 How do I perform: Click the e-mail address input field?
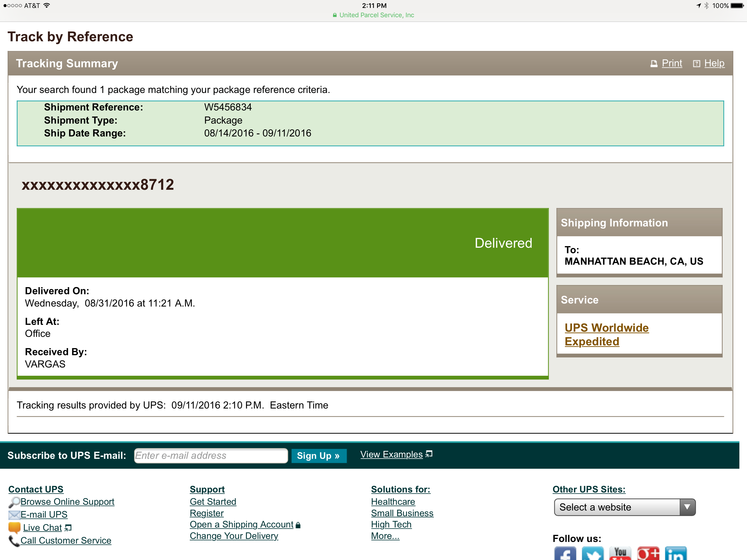(211, 456)
